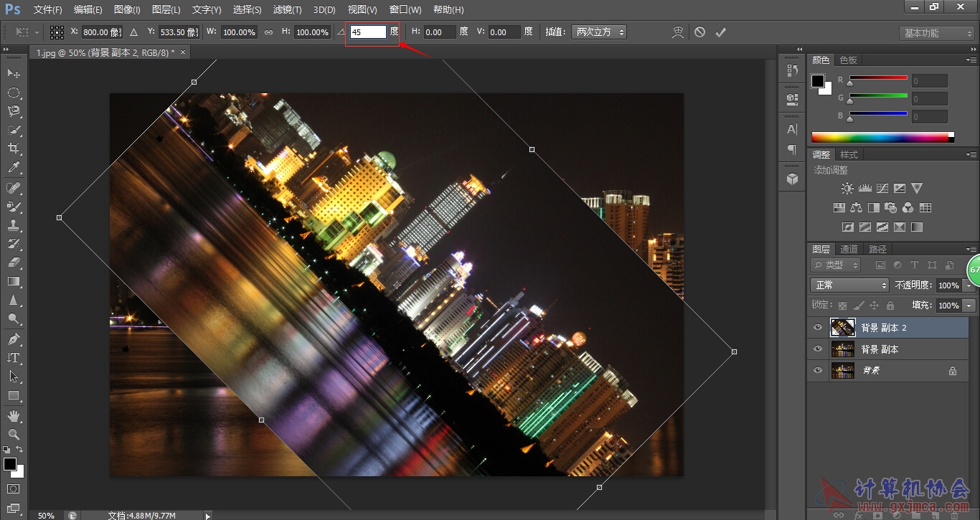The image size is (980, 520).
Task: Click the color spectrum ramp bar
Action: [x=883, y=137]
